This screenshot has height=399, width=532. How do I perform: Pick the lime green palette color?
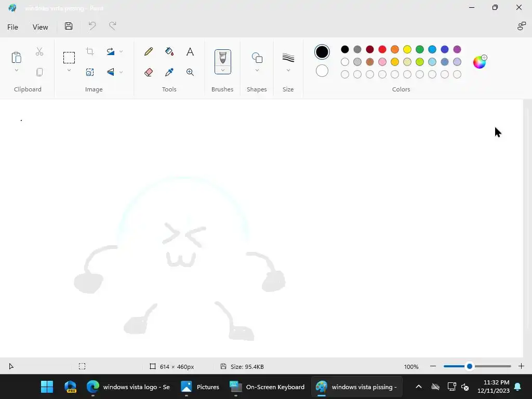click(x=420, y=62)
